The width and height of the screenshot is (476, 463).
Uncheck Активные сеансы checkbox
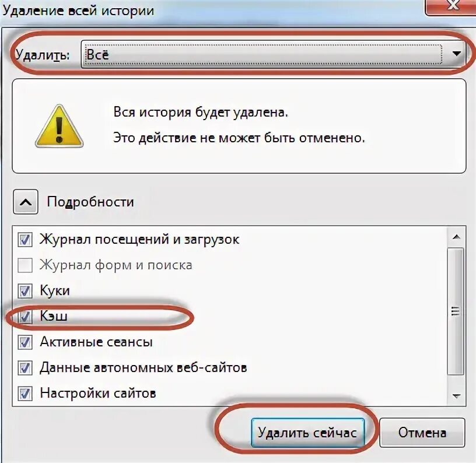point(25,342)
